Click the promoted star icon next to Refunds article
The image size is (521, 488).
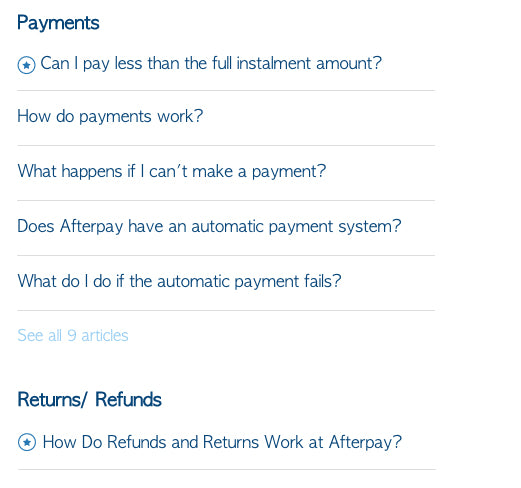27,443
